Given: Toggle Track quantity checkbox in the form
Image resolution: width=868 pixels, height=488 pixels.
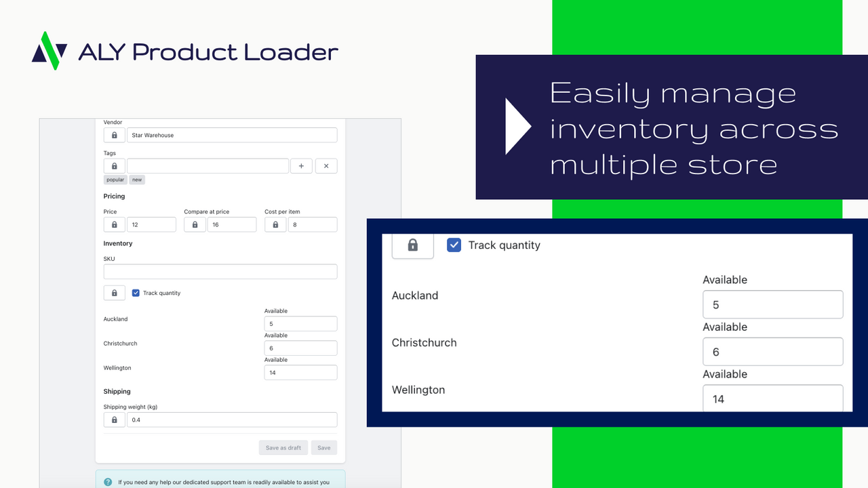Looking at the screenshot, I should coord(136,293).
